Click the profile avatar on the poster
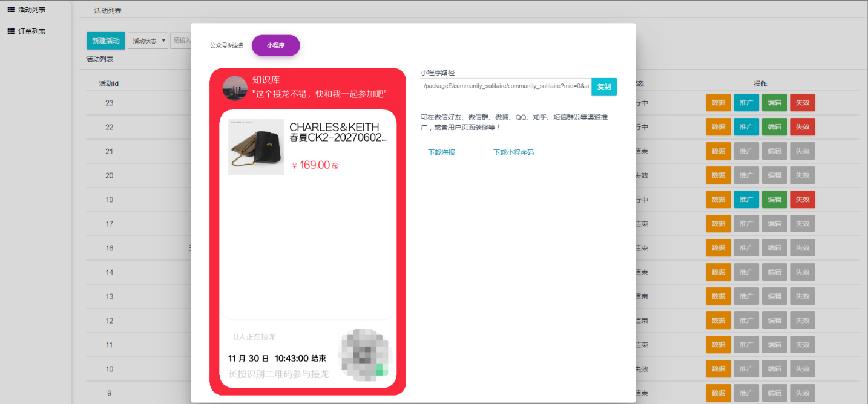The height and width of the screenshot is (404, 868). [235, 88]
